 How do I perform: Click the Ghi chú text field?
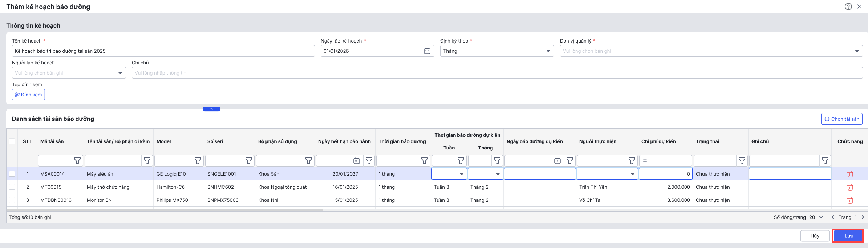pos(497,73)
